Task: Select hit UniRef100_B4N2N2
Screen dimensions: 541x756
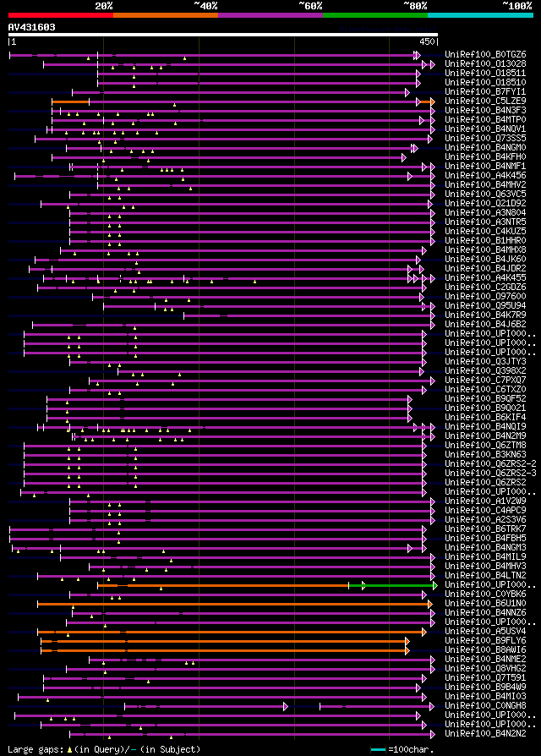Action: [485, 734]
